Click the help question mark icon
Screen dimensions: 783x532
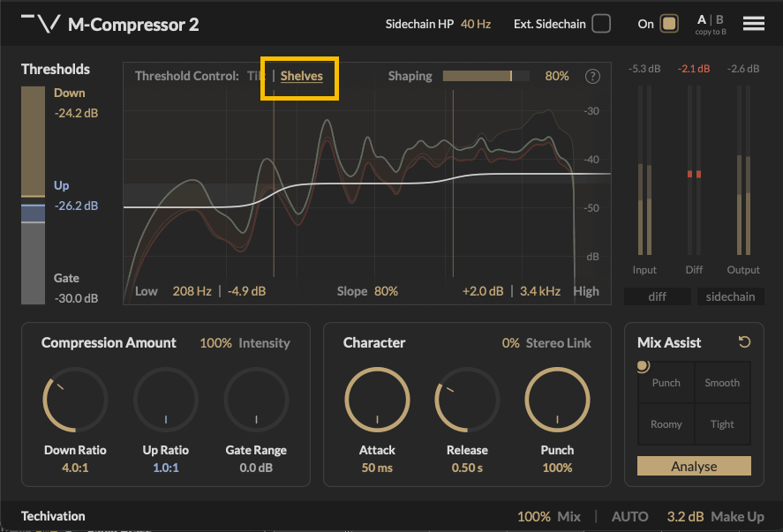click(x=592, y=77)
